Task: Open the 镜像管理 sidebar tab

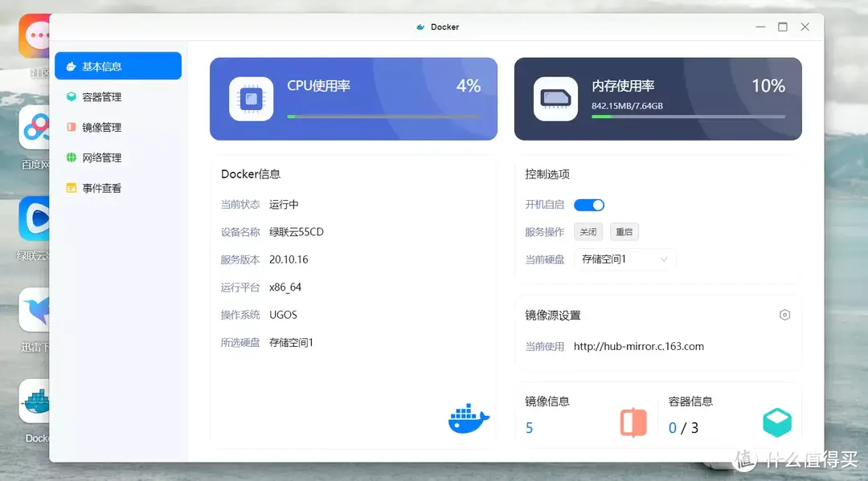Action: coord(118,127)
